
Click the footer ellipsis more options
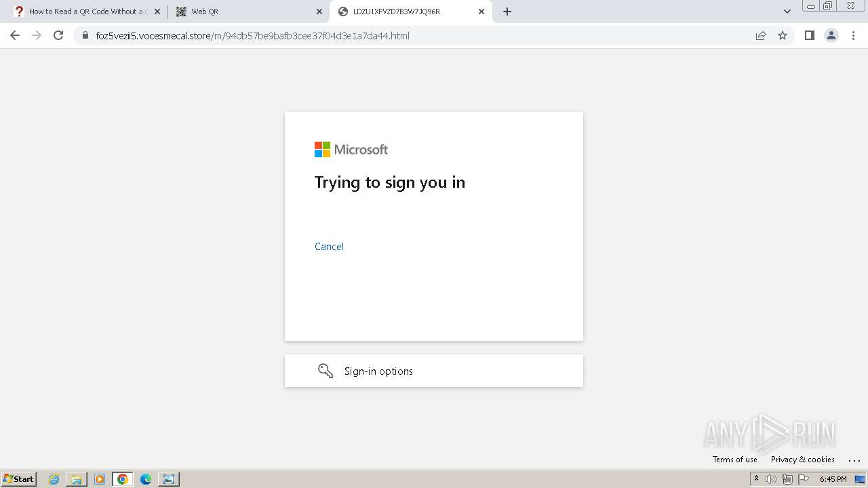[x=854, y=460]
